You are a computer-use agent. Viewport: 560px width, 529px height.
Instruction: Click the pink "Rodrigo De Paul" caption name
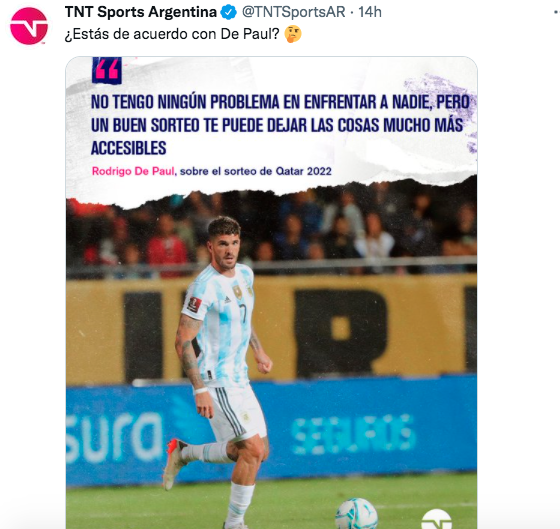click(x=134, y=171)
